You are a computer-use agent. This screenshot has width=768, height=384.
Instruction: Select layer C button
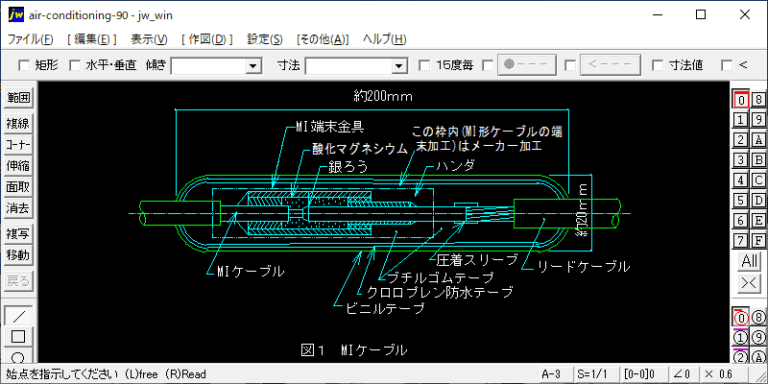[759, 180]
